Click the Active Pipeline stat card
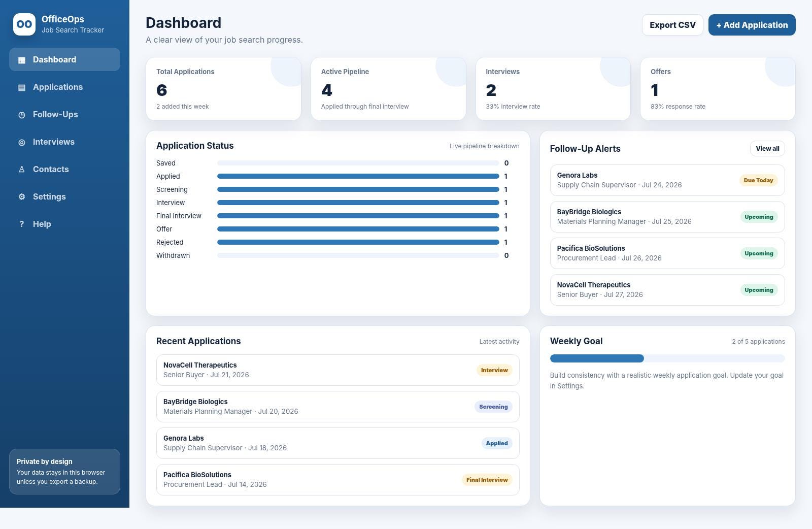Image resolution: width=812 pixels, height=529 pixels. coord(388,89)
